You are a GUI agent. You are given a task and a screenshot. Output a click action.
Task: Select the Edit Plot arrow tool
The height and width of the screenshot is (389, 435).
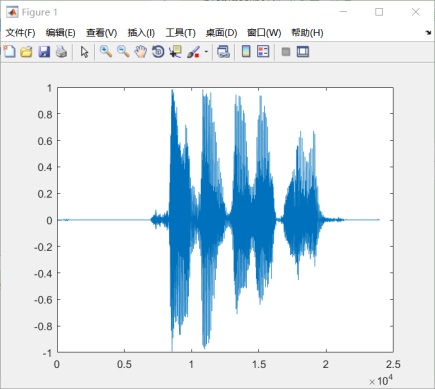point(85,52)
